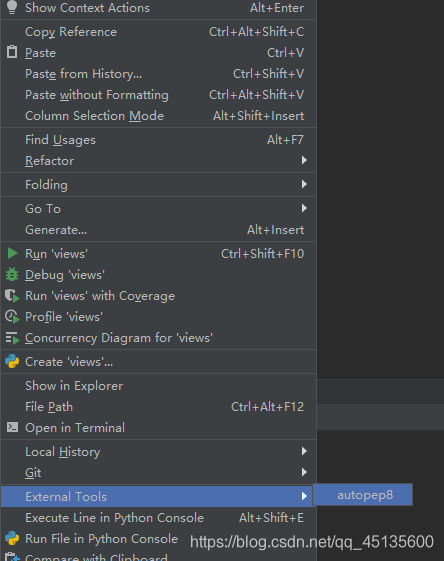Image resolution: width=444 pixels, height=561 pixels.
Task: Click the Profile 'views' clock icon
Action: click(12, 317)
